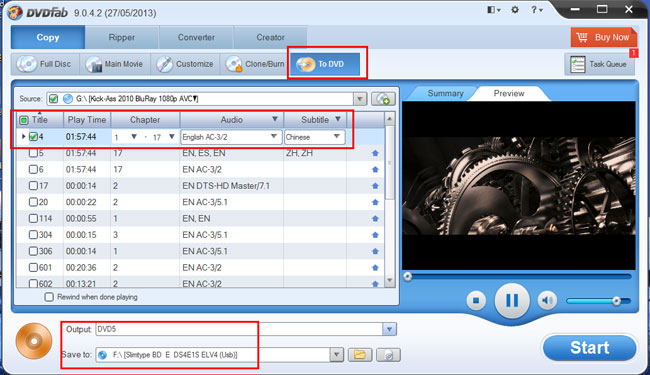Viewport: 650px width, 375px height.
Task: Open the Summary tab
Action: [x=445, y=93]
